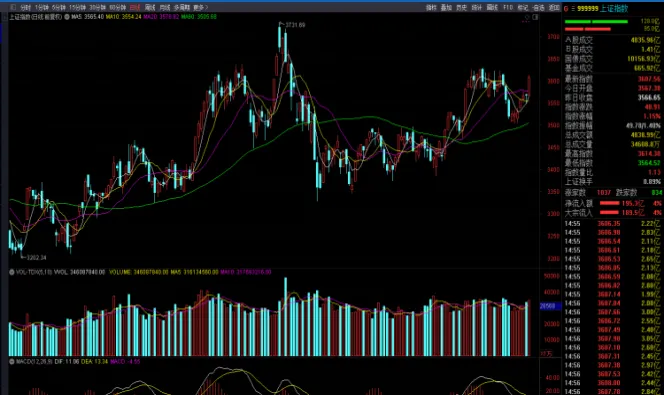Click the 净流入额 red bar
The width and height of the screenshot is (664, 395).
[x=609, y=203]
